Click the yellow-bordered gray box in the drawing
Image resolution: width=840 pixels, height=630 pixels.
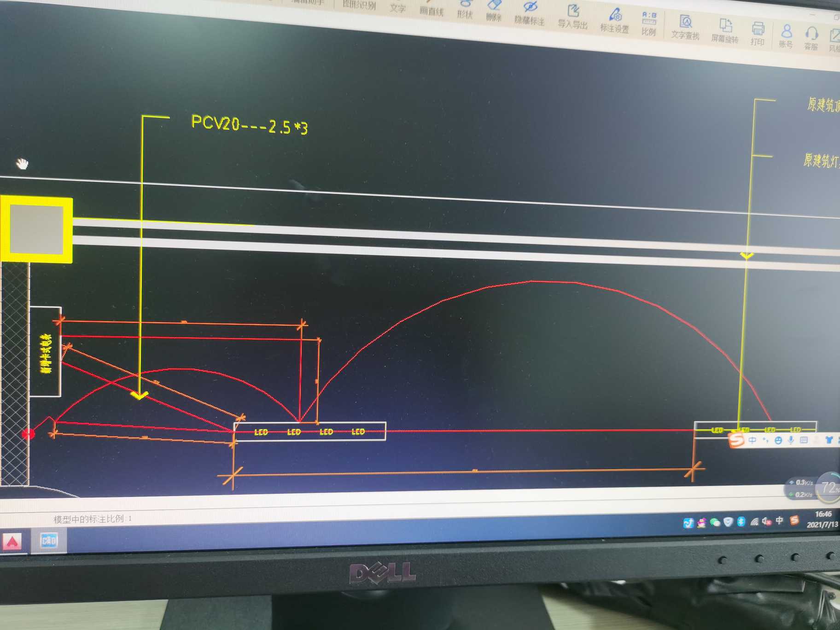pyautogui.click(x=36, y=229)
